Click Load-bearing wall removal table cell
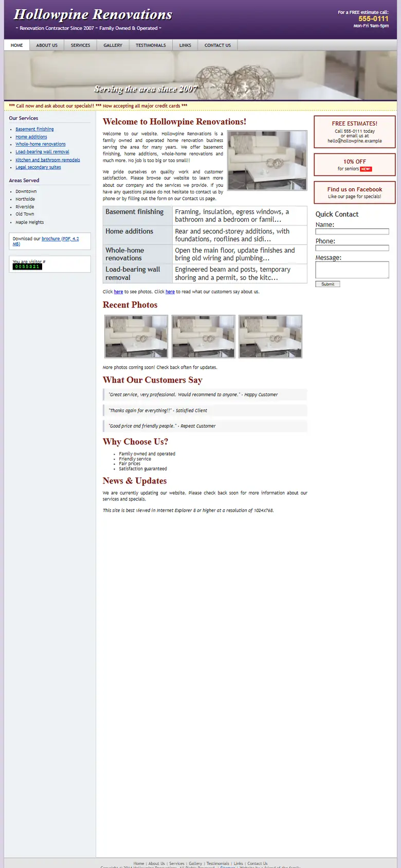 tap(137, 273)
